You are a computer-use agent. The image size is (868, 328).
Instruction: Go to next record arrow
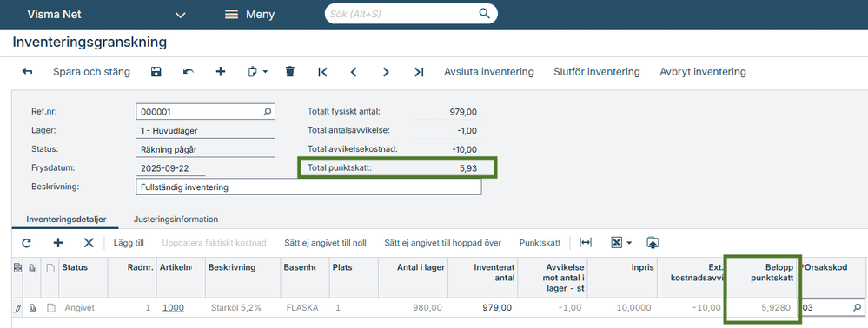(x=386, y=72)
